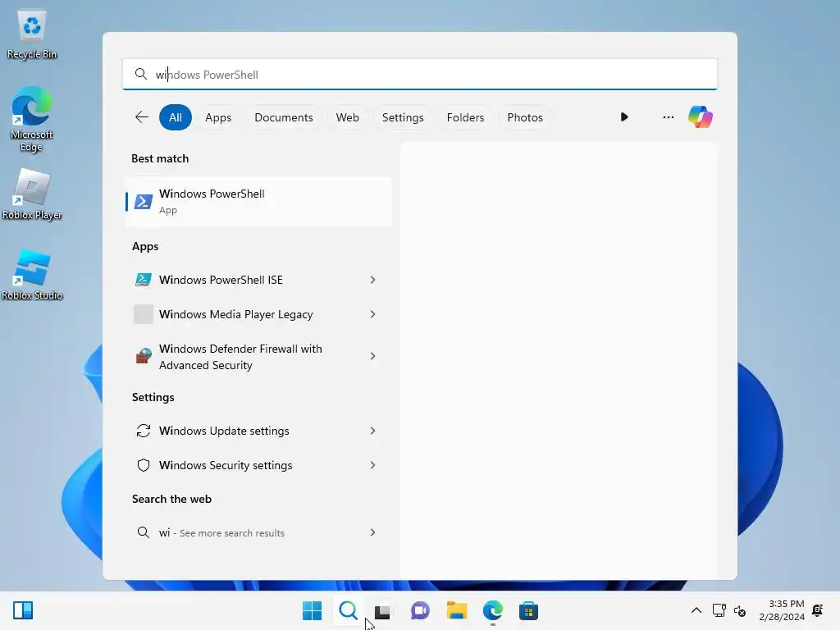Open the notifications bell icon
Image resolution: width=840 pixels, height=630 pixels.
[818, 610]
